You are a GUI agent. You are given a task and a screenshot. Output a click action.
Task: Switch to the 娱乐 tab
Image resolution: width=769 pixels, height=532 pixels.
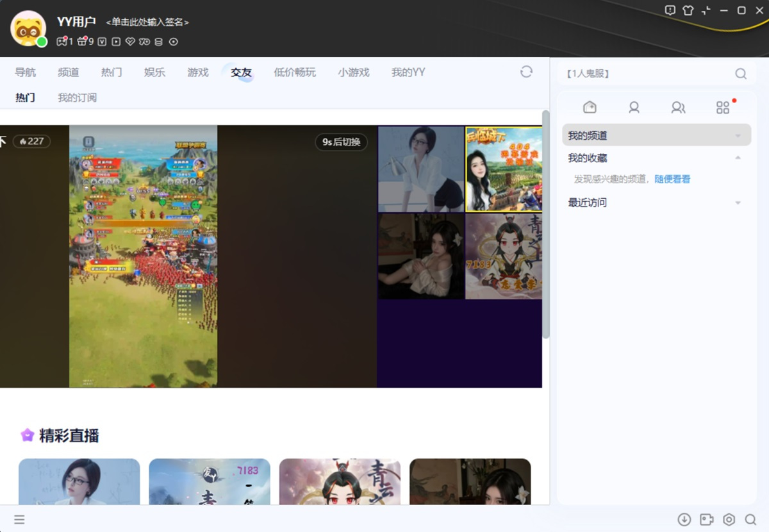154,72
